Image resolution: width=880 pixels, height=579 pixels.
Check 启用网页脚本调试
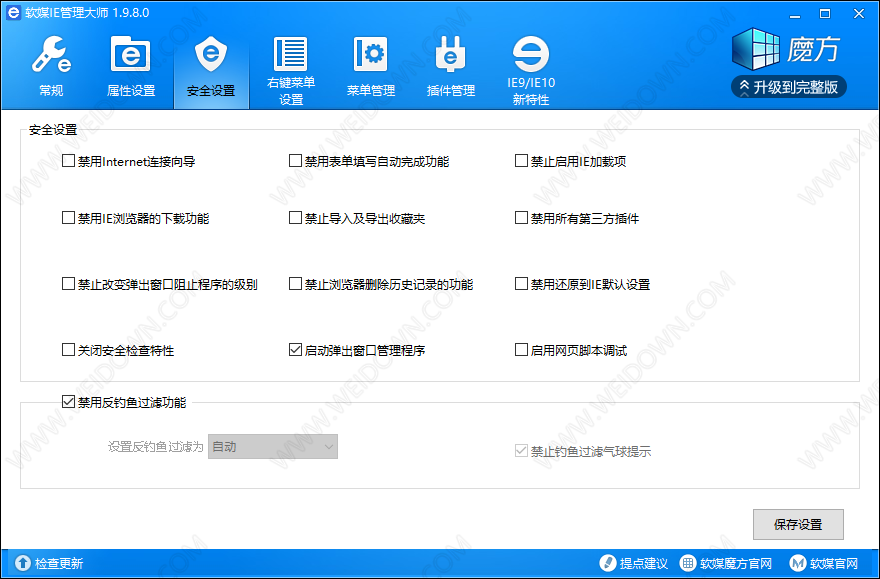521,350
